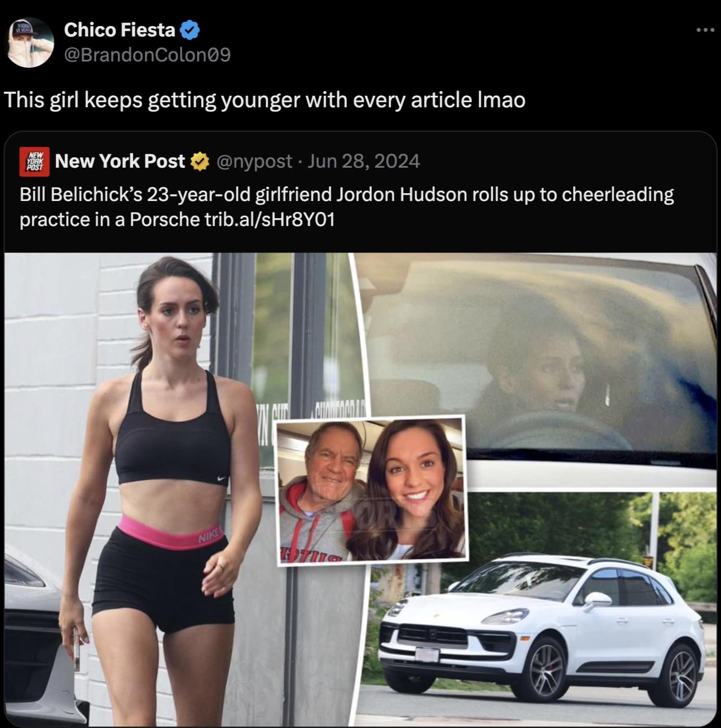Image resolution: width=721 pixels, height=728 pixels.
Task: Click the blue verified badge beside Chico Fiesta
Action: pos(190,30)
